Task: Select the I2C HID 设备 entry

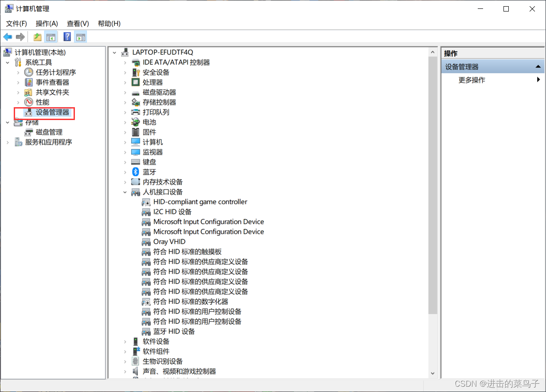Action: click(172, 212)
